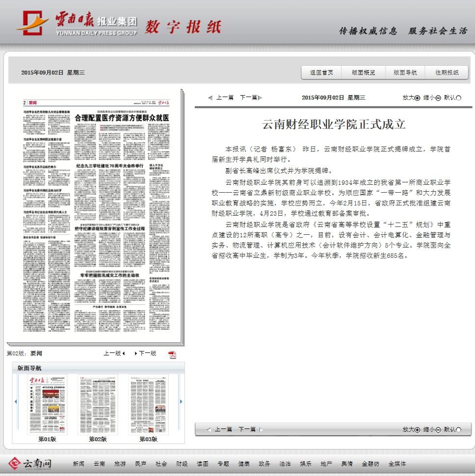Image resolution: width=475 pixels, height=476 pixels.
Task: Open 财经 in the footer navigation
Action: (x=182, y=464)
